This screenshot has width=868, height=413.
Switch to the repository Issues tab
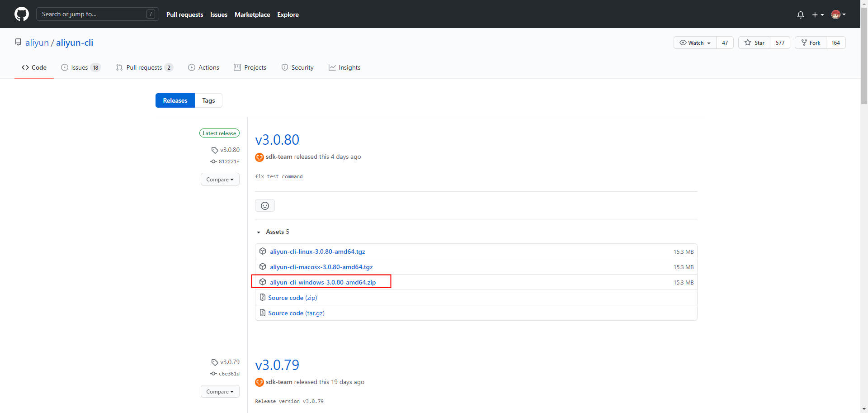81,67
